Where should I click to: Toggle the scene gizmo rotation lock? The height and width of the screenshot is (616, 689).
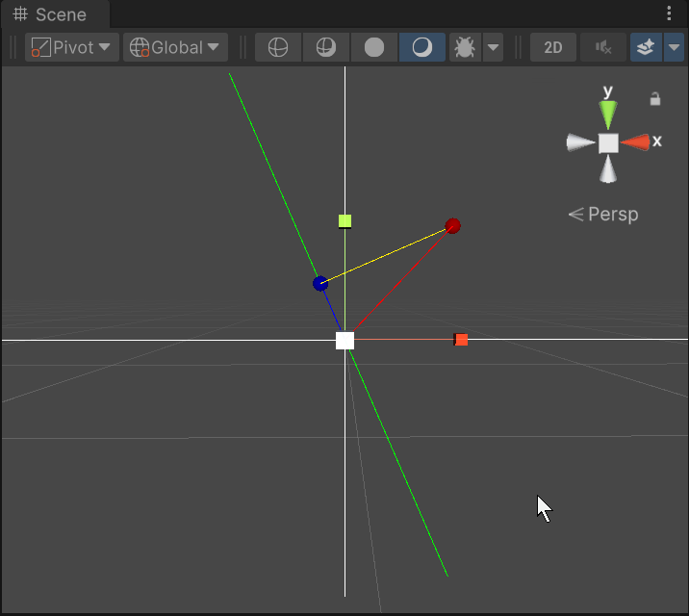[655, 98]
